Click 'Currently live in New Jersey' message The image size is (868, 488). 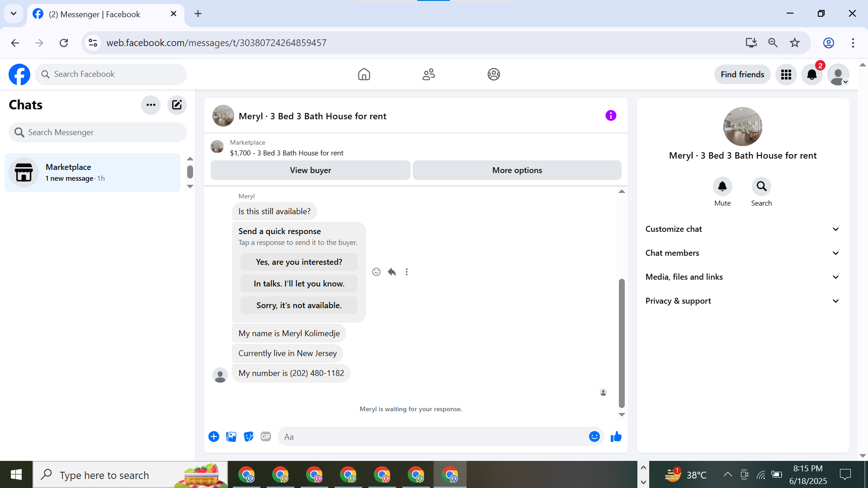[x=288, y=353]
